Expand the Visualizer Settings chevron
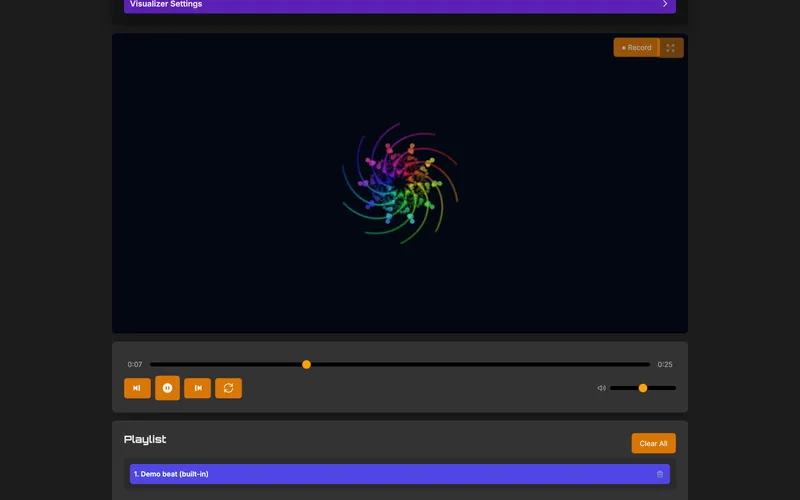800x500 pixels. point(664,4)
